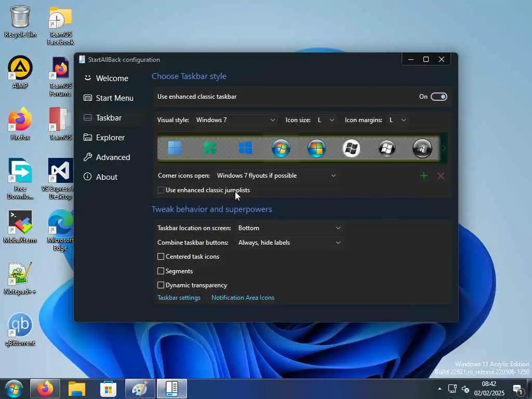Viewport: 532px width, 399px height.
Task: Select the Windows 7 glass orb
Action: (x=281, y=148)
